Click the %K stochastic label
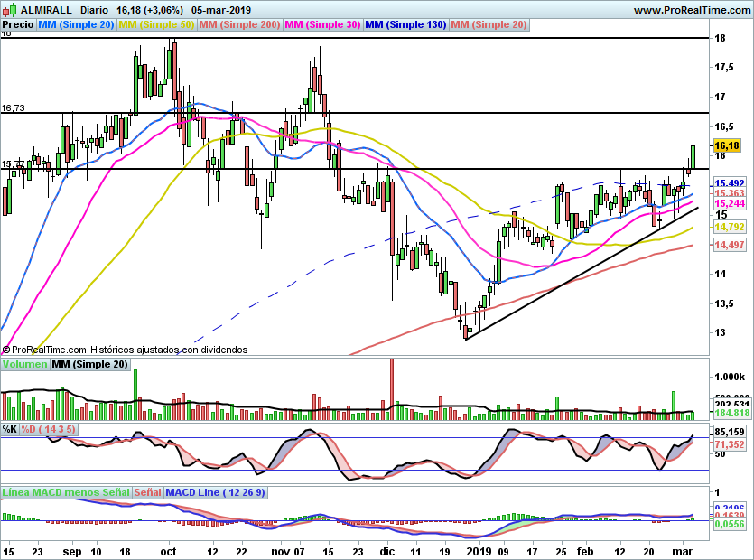Image resolution: width=754 pixels, height=560 pixels. pos(10,429)
